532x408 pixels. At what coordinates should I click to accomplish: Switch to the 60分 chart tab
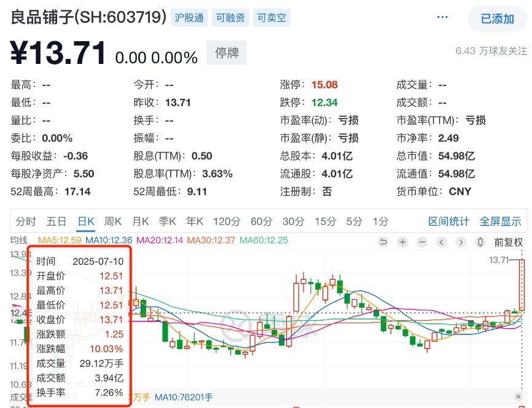click(261, 222)
